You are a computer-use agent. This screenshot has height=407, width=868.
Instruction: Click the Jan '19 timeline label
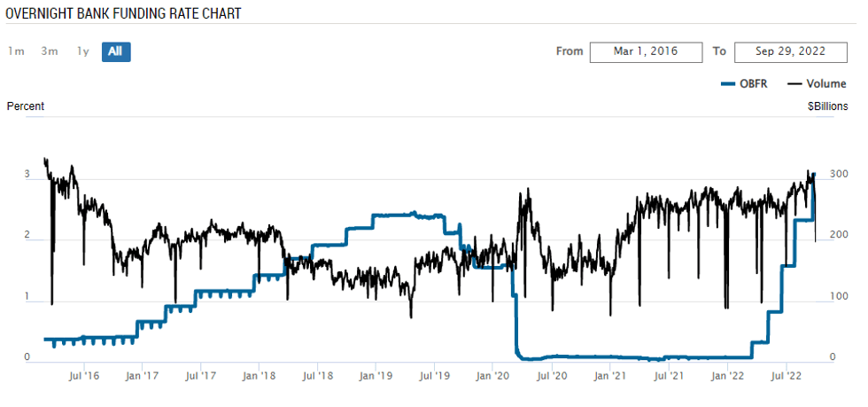(376, 377)
